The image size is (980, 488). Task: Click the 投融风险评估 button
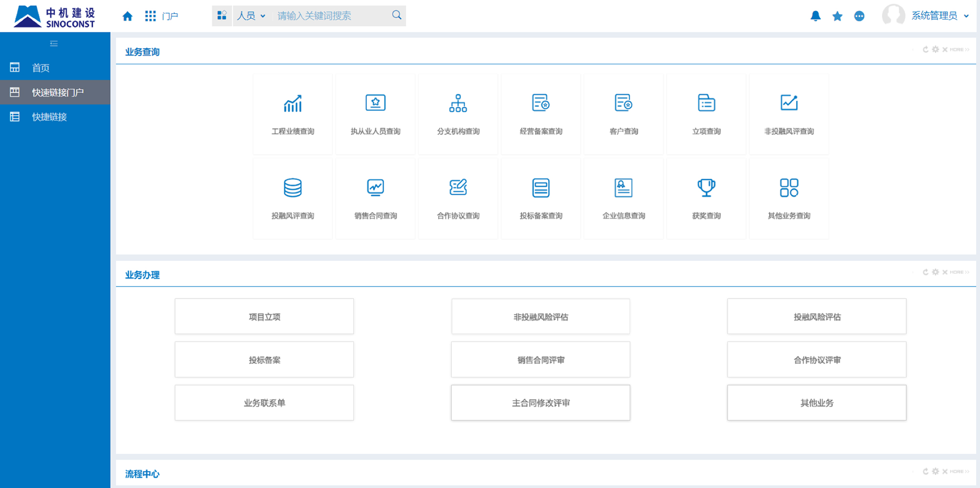click(x=817, y=316)
